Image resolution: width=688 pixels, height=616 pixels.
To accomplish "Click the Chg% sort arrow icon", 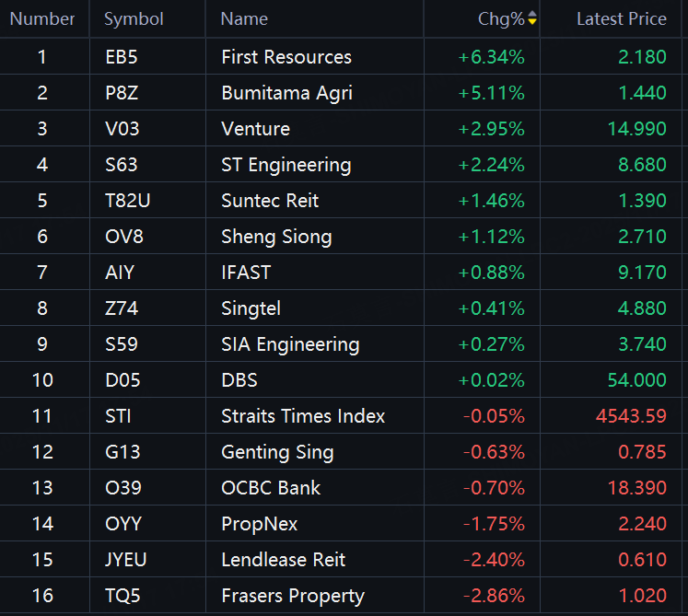I will click(x=531, y=19).
